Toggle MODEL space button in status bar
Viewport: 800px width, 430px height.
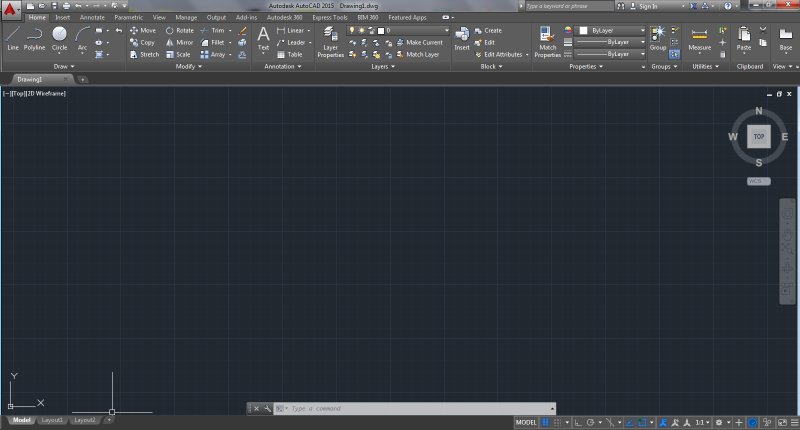[x=527, y=423]
